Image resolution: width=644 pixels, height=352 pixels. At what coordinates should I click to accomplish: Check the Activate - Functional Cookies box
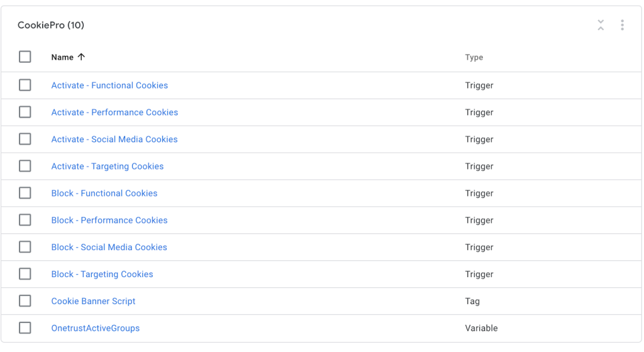click(25, 85)
